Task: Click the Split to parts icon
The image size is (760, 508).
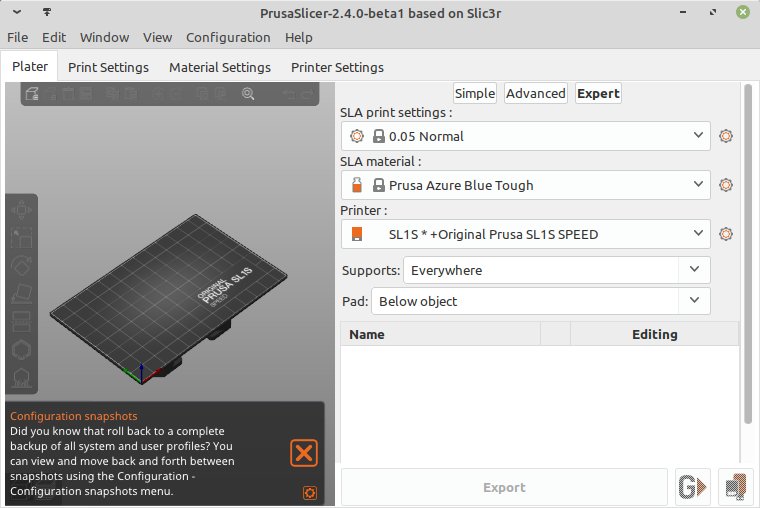Action: (x=221, y=94)
